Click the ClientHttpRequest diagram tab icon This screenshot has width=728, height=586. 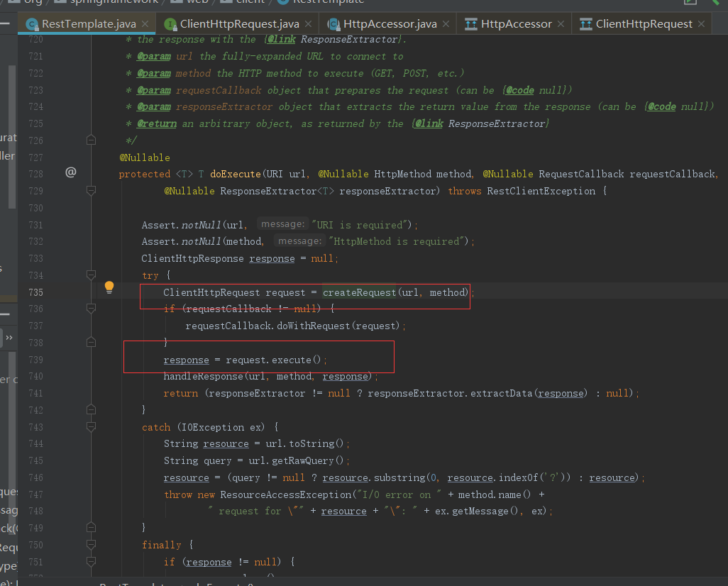coord(586,24)
